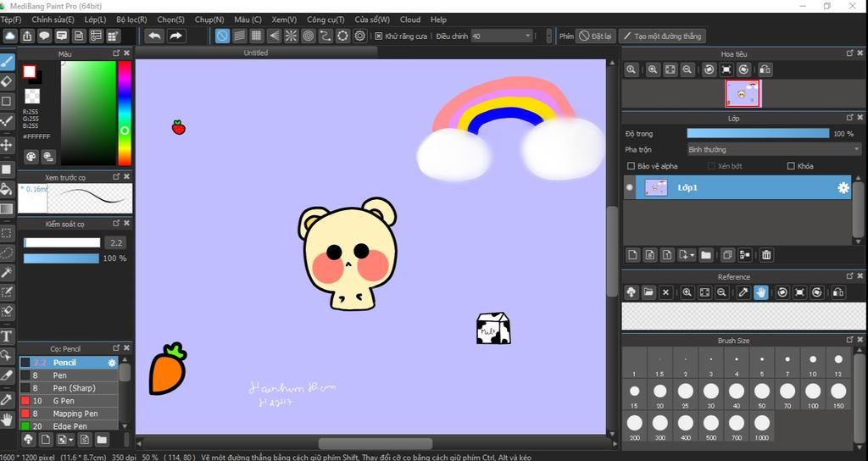This screenshot has height=461, width=868.
Task: Open the Lớp1 layer settings gear
Action: (843, 188)
